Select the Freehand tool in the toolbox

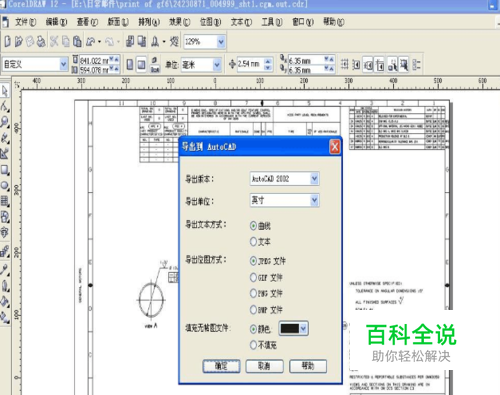[5, 138]
